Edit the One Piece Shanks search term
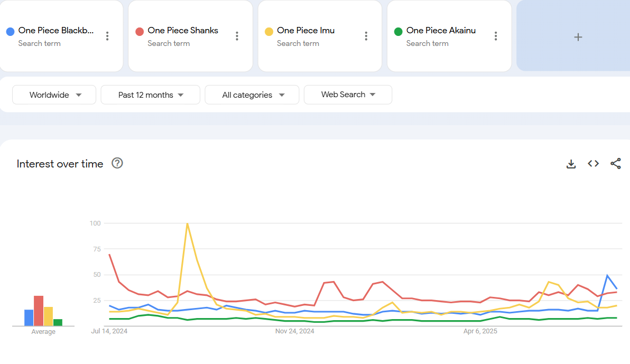Image resolution: width=630 pixels, height=364 pixels. (x=183, y=31)
